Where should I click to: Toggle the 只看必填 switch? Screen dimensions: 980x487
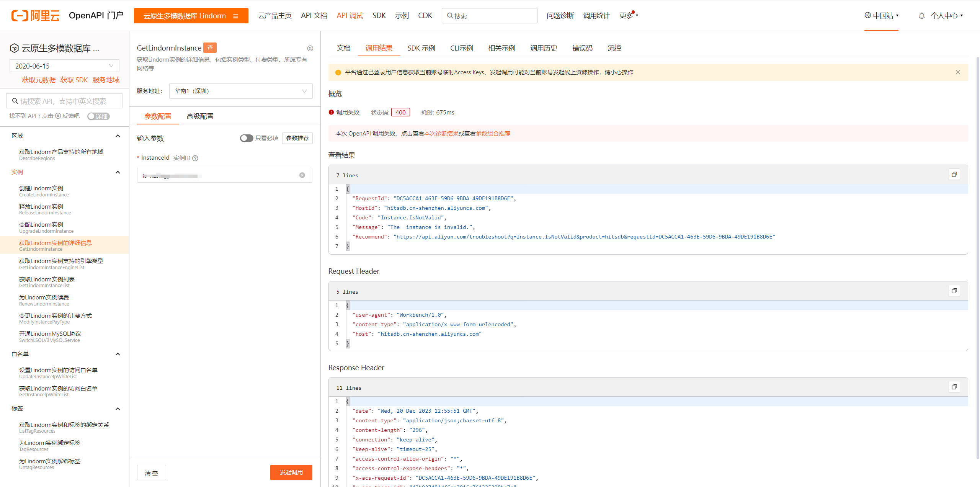click(x=246, y=138)
